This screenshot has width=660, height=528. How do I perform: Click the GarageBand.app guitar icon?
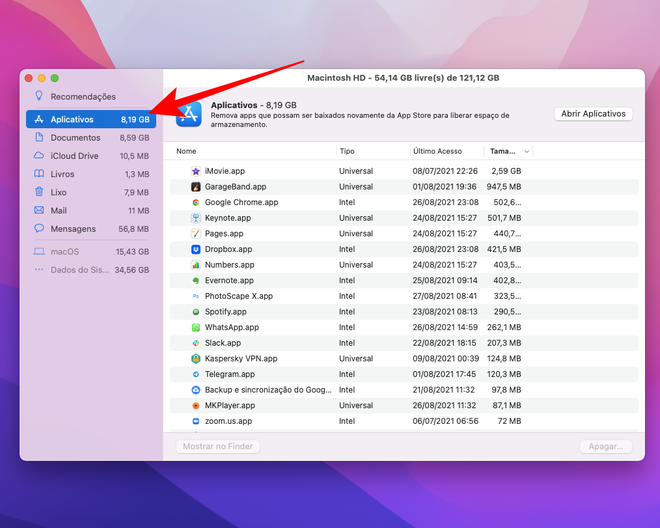[x=196, y=187]
